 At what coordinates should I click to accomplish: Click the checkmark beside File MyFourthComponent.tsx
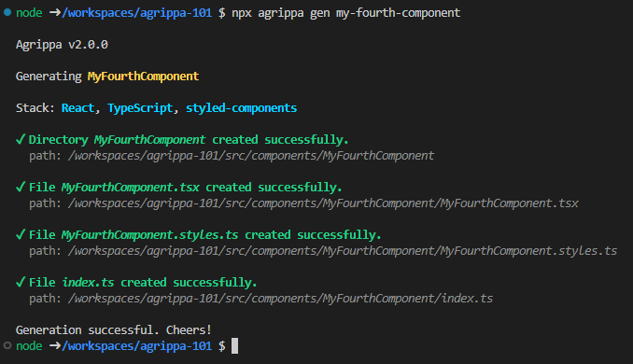click(21, 188)
